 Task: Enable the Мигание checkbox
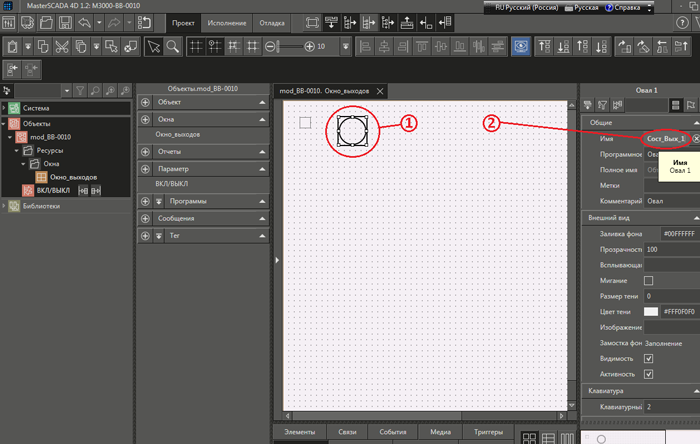(x=649, y=281)
